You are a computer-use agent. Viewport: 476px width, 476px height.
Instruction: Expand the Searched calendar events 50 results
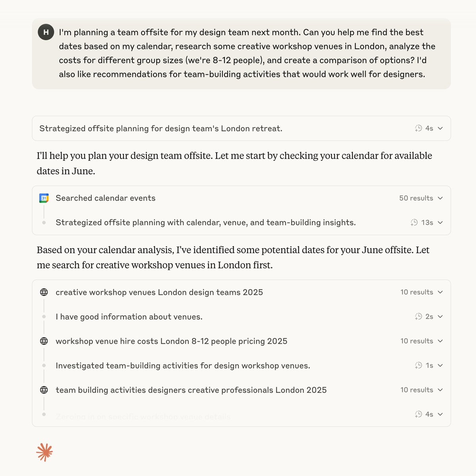coord(440,198)
